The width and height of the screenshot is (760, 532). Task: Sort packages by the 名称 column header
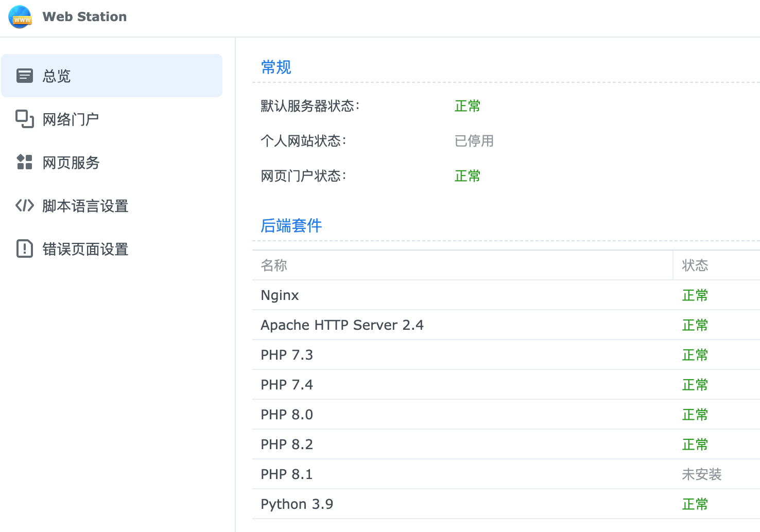274,265
